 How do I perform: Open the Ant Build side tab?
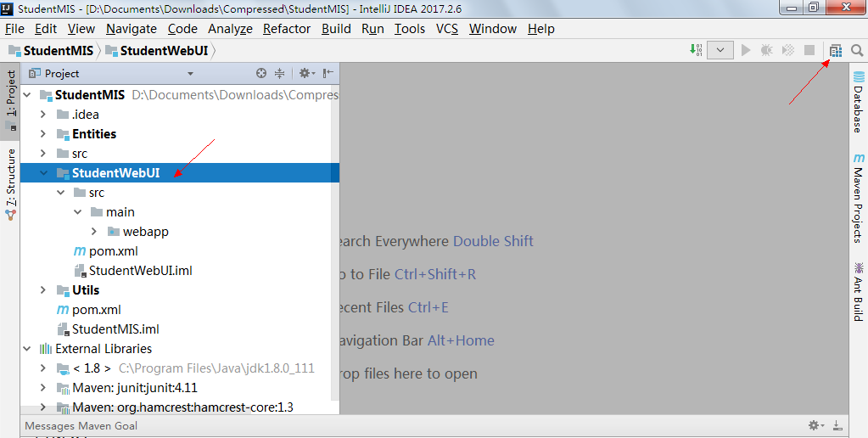point(858,292)
